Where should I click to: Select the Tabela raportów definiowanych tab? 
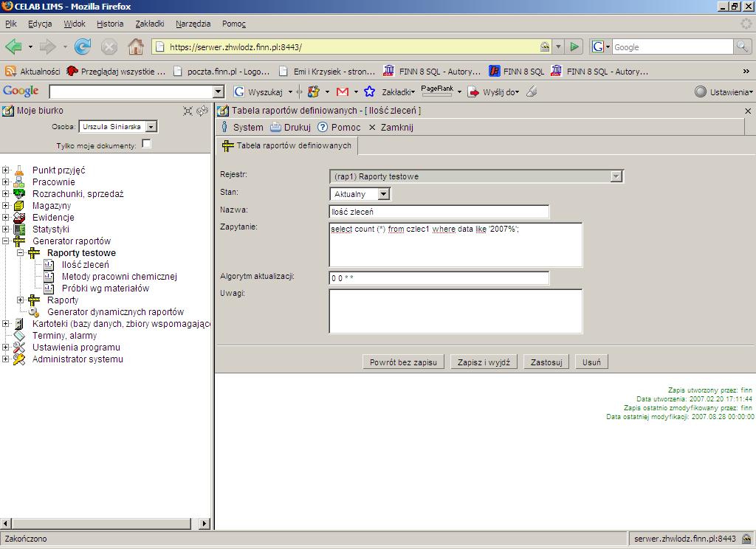pyautogui.click(x=287, y=145)
